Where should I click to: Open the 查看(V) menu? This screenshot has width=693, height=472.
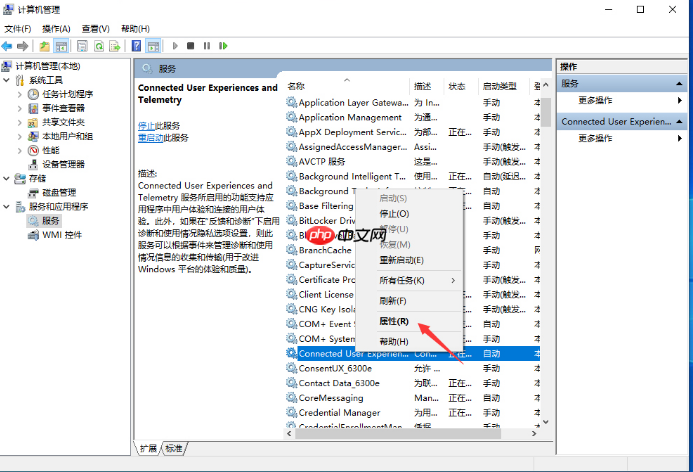point(95,29)
